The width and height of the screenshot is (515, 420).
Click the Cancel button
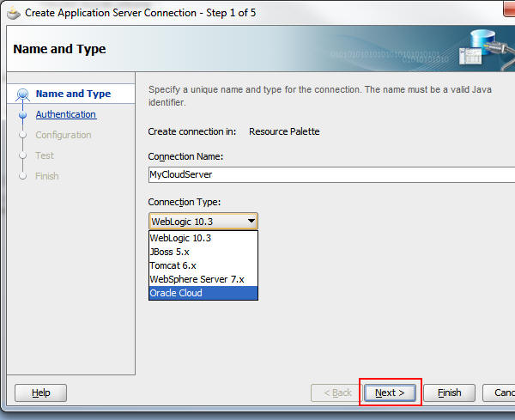[x=500, y=393]
